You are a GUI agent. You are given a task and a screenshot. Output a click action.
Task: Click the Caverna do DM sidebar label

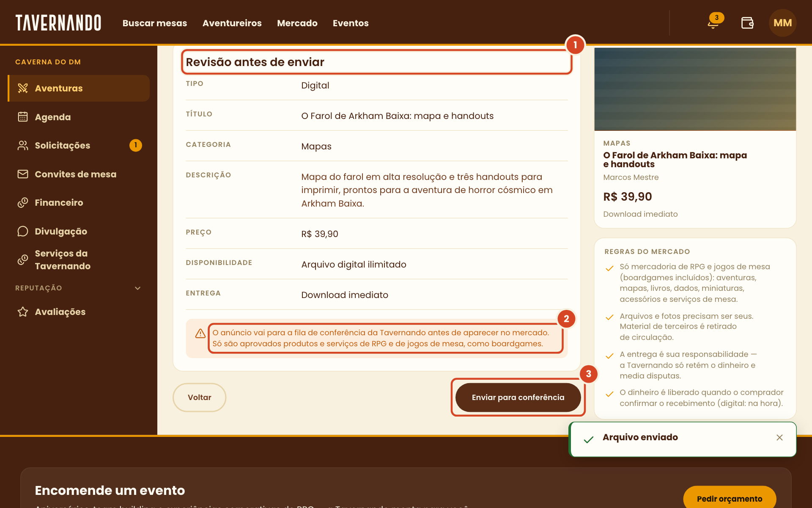pyautogui.click(x=48, y=62)
